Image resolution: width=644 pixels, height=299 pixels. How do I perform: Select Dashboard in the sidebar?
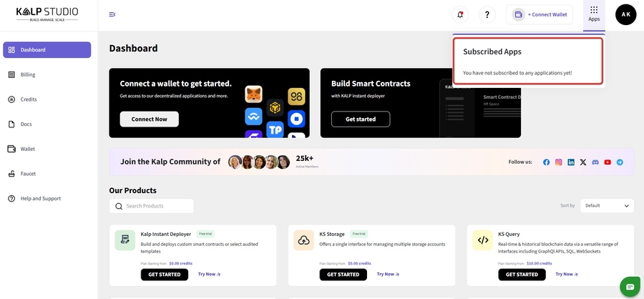click(x=47, y=50)
